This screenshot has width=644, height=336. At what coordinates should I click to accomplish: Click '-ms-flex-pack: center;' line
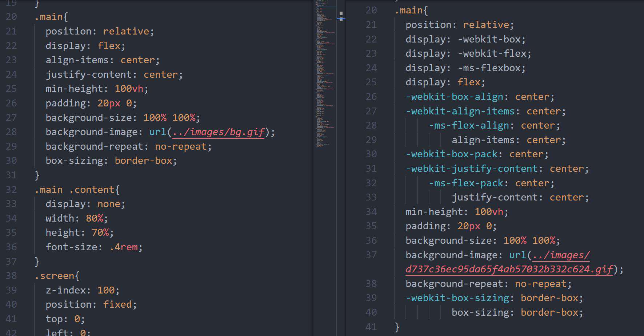pyautogui.click(x=492, y=183)
